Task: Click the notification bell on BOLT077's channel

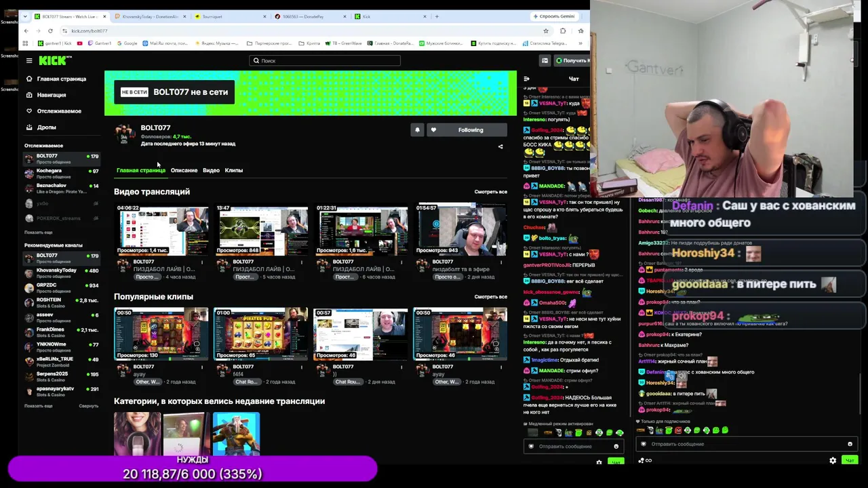Action: click(417, 130)
